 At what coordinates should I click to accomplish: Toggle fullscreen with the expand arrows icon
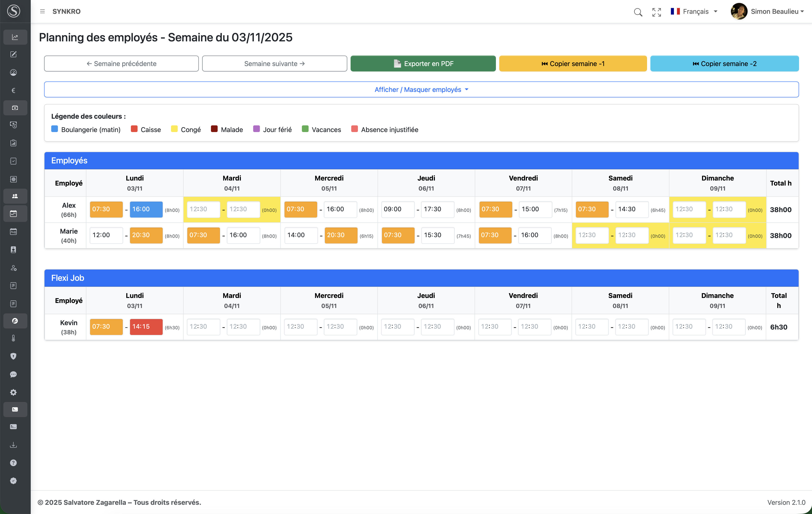[656, 12]
